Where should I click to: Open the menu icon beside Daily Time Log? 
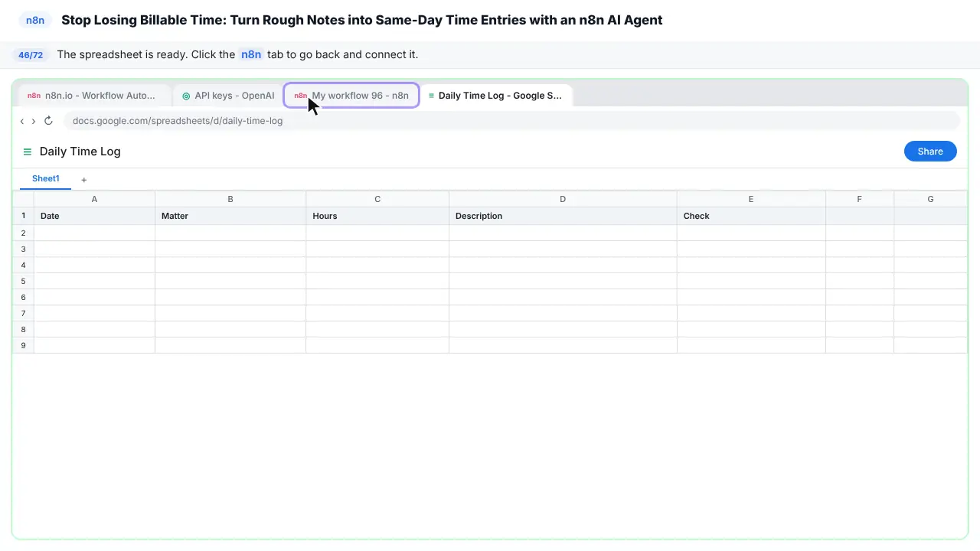pos(28,152)
